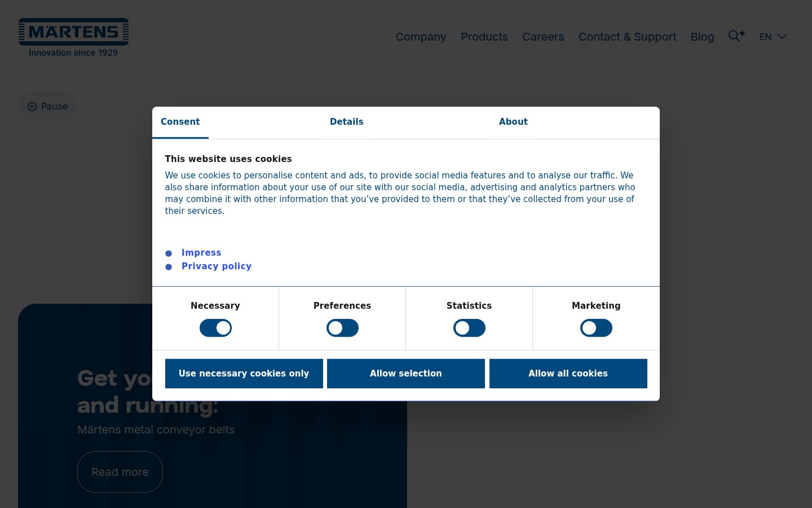Open the Privacy policy link
812x508 pixels.
[x=217, y=266]
